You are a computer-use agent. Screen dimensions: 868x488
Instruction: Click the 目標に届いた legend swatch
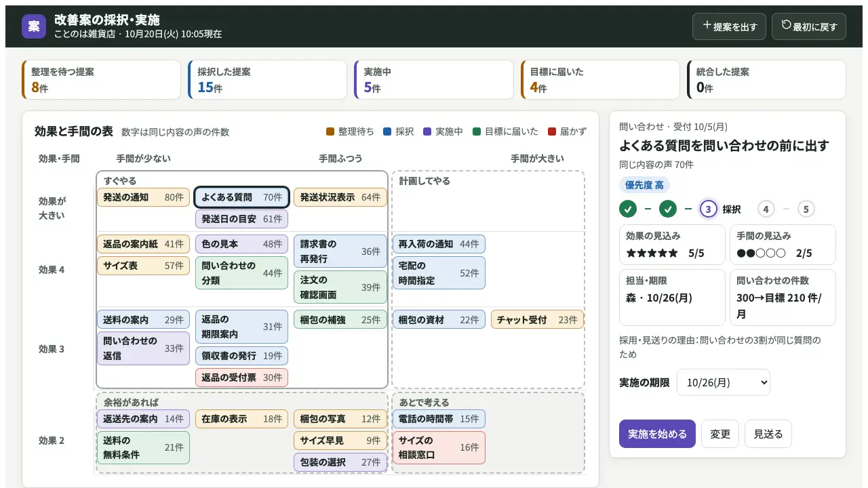(477, 131)
